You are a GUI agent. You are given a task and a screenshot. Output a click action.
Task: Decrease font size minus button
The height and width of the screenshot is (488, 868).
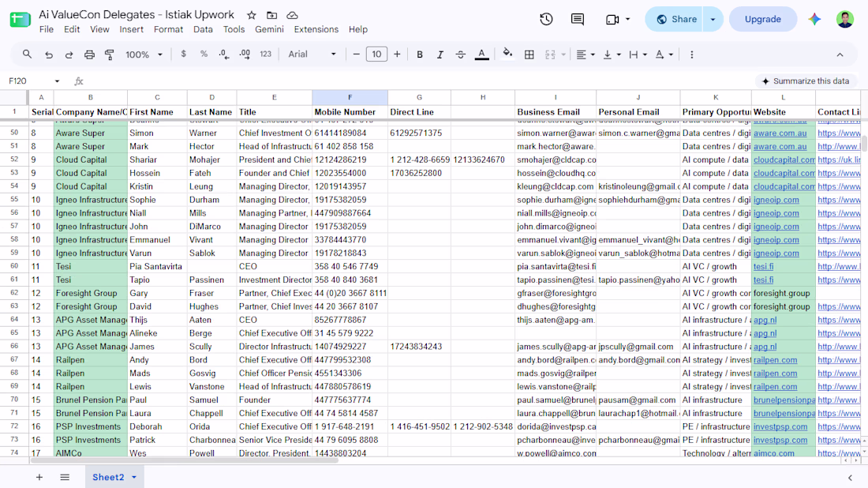click(357, 54)
